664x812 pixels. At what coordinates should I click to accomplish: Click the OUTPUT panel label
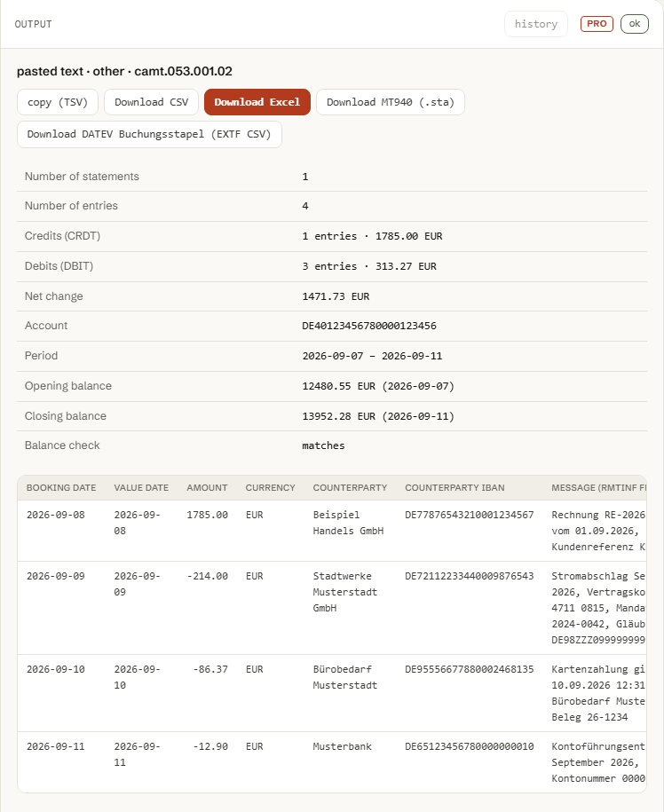point(33,24)
